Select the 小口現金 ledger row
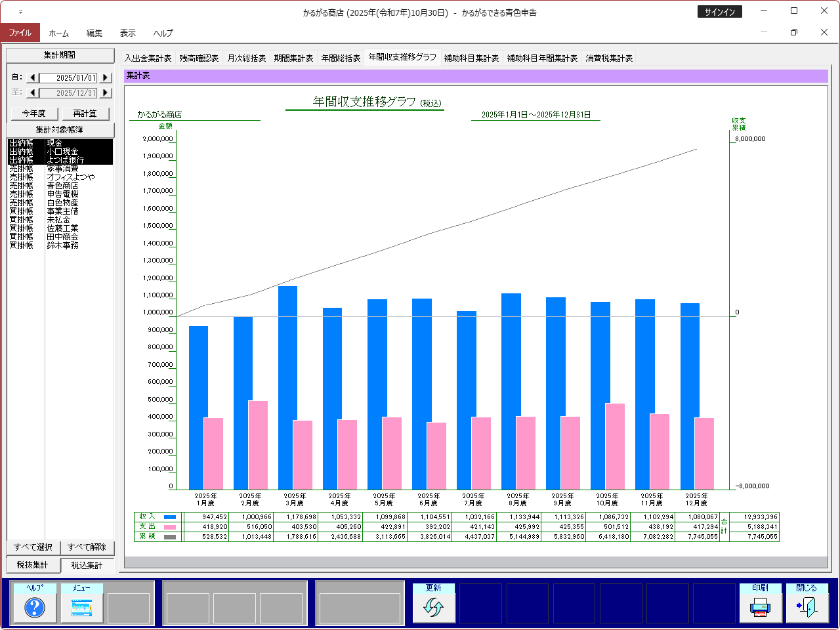The width and height of the screenshot is (840, 630). point(62,152)
